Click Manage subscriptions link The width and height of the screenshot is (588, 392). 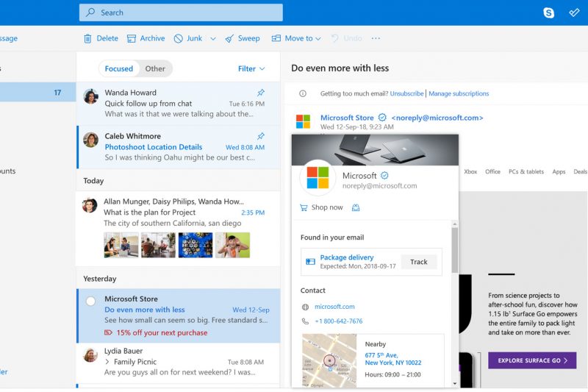(x=459, y=93)
